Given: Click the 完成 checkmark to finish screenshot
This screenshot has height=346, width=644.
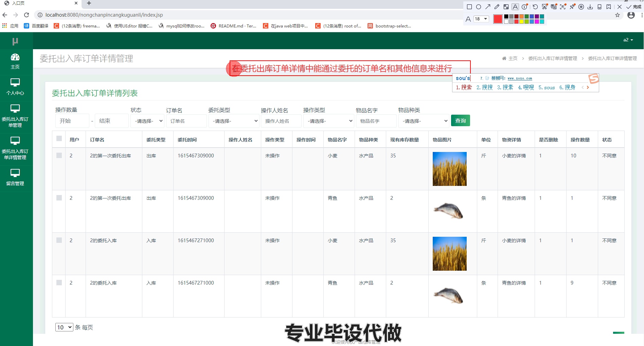Looking at the screenshot, I should [x=633, y=7].
